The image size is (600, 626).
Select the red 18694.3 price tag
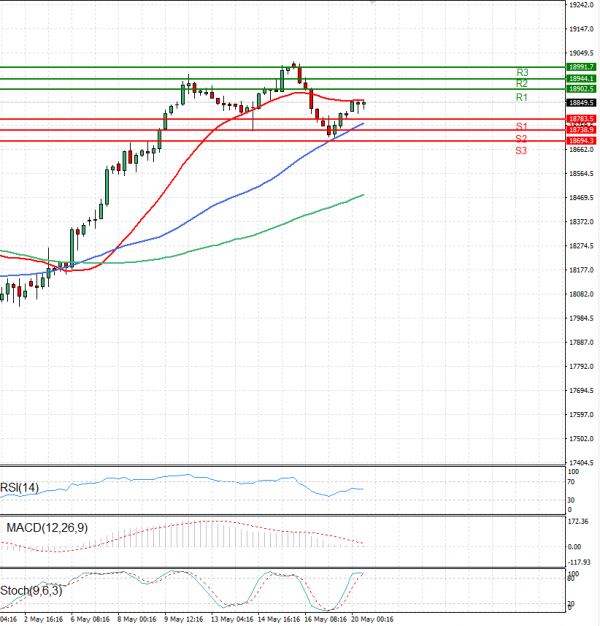[582, 141]
